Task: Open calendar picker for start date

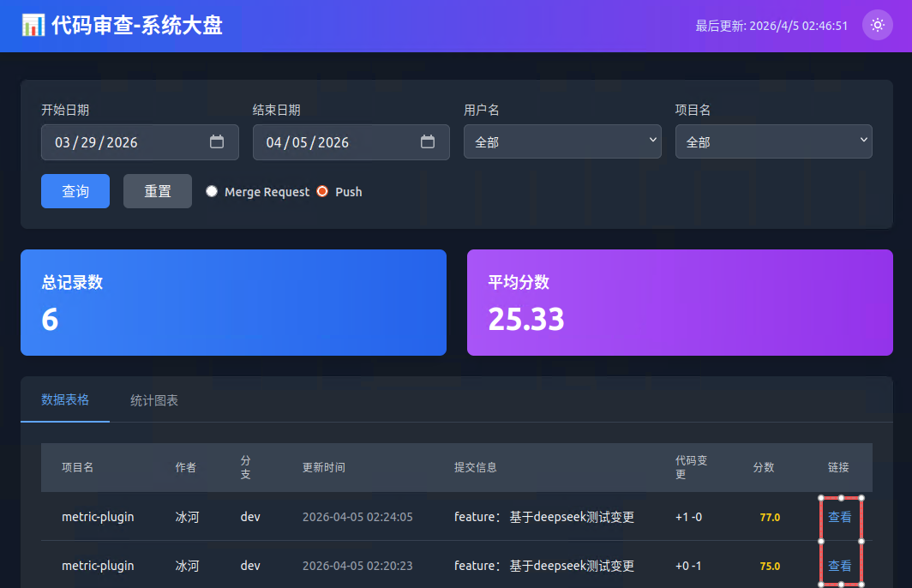Action: coord(216,142)
